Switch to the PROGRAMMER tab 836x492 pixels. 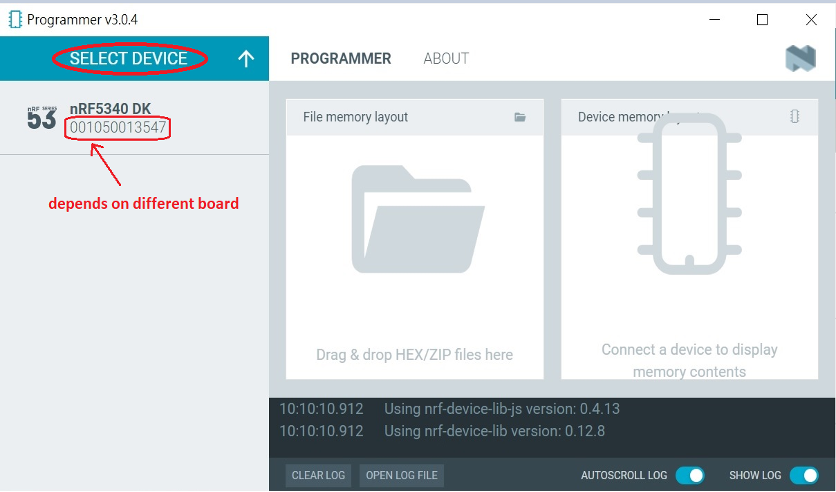pyautogui.click(x=341, y=59)
